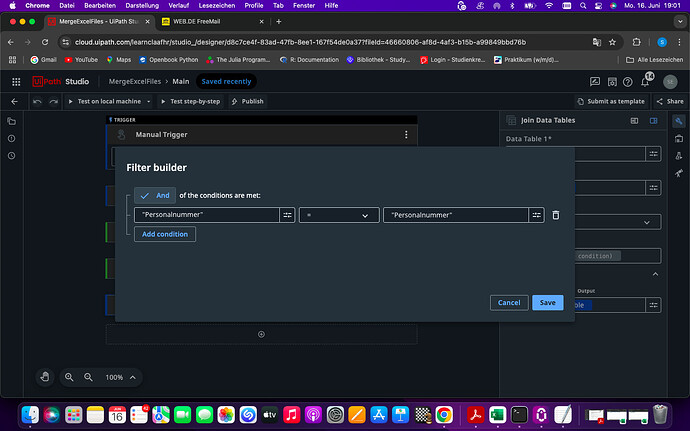Open the Gmail bookmark
This screenshot has width=690, height=431.
(x=43, y=59)
